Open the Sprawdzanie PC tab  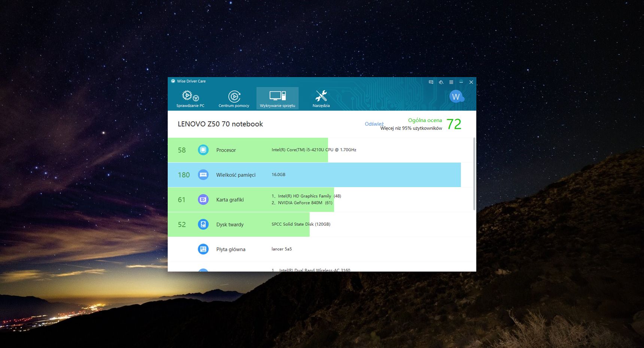tap(190, 98)
